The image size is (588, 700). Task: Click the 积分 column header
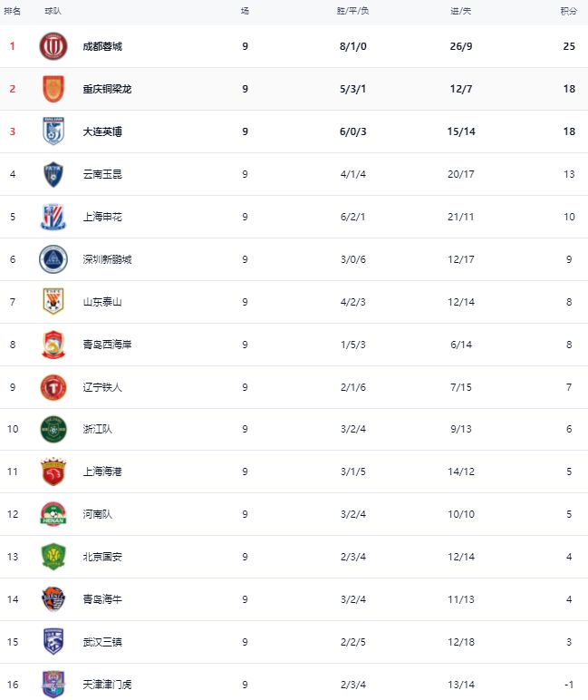[x=568, y=11]
